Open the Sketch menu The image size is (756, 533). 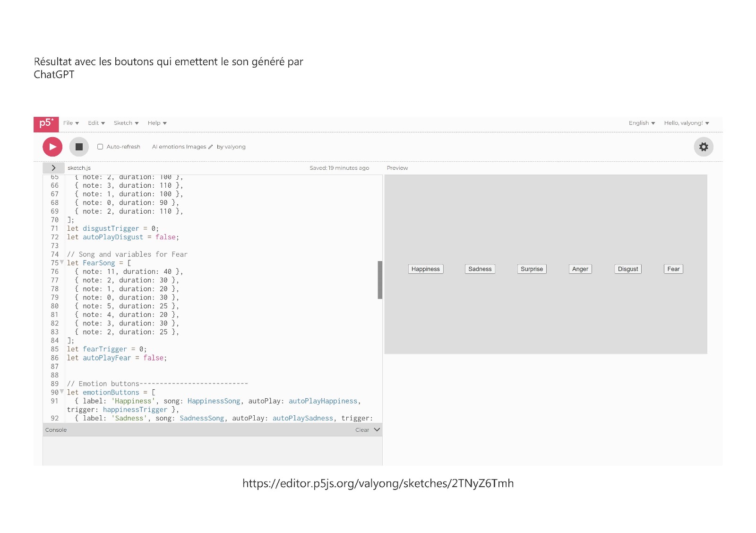tap(126, 123)
